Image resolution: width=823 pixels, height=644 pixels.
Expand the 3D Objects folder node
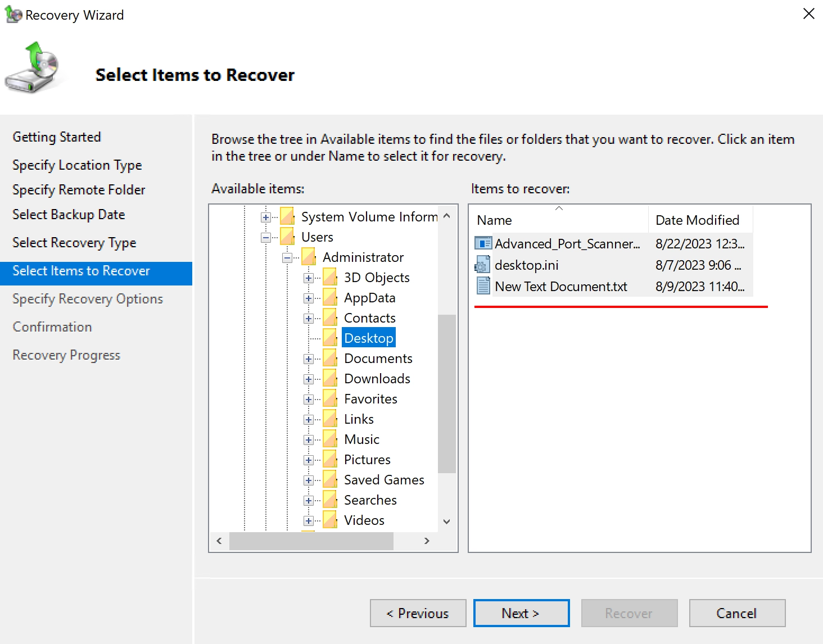(309, 278)
